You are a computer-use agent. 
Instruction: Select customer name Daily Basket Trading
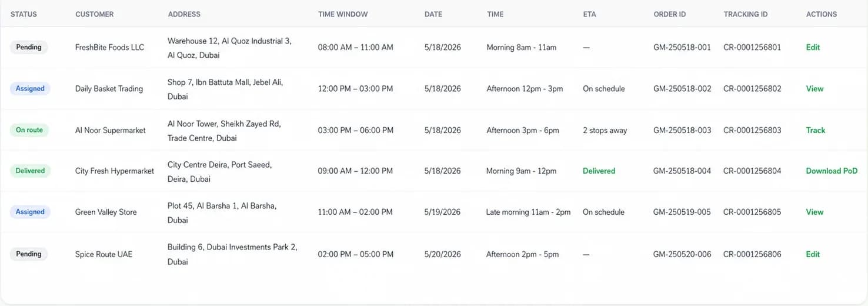pos(109,89)
